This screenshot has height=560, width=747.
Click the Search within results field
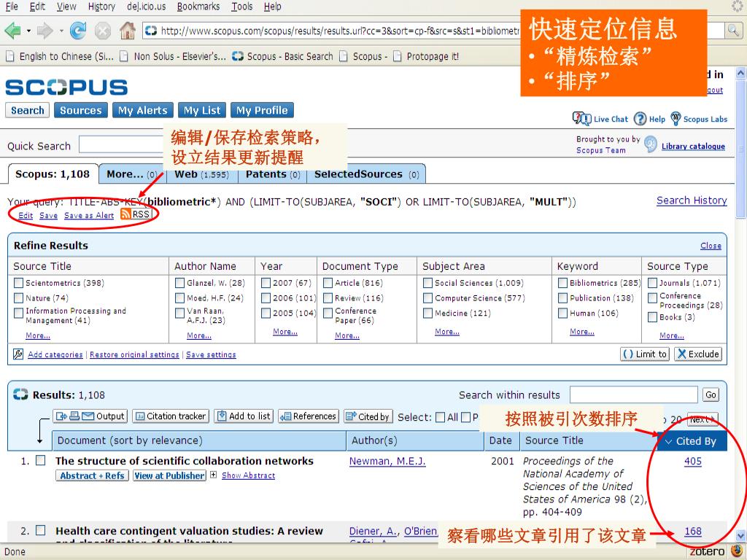pos(634,394)
